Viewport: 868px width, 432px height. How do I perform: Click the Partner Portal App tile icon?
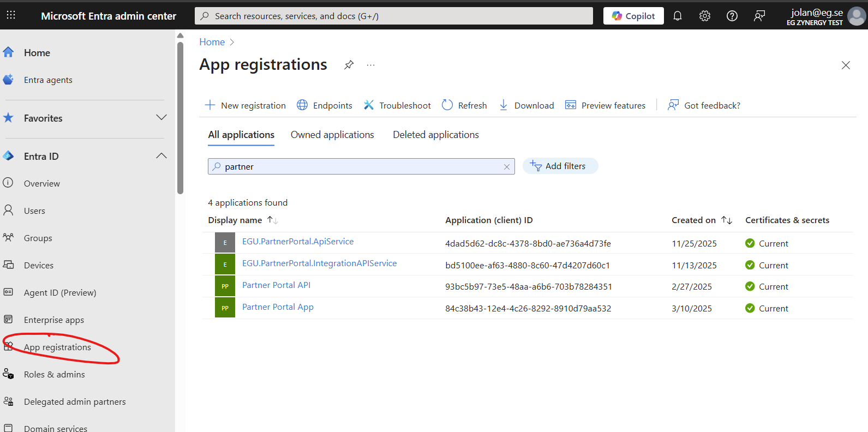tap(225, 308)
